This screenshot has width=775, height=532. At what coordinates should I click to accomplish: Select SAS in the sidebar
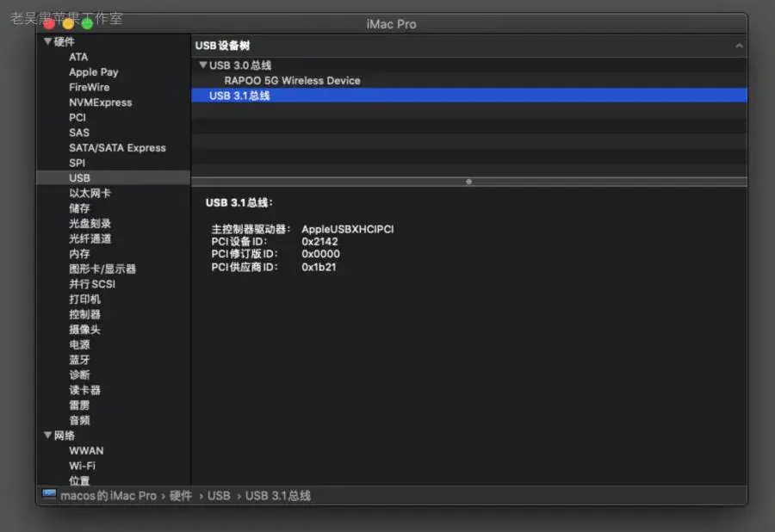coord(79,133)
